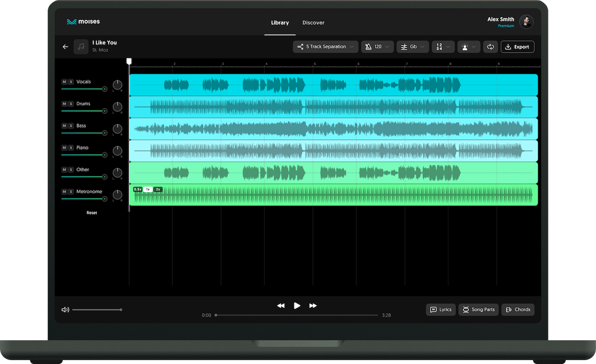Click the Export button
Image resolution: width=596 pixels, height=364 pixels.
[518, 46]
